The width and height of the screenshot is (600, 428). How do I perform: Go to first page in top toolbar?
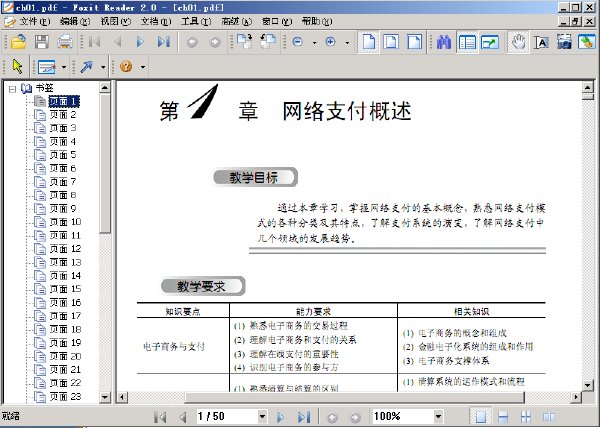point(94,42)
